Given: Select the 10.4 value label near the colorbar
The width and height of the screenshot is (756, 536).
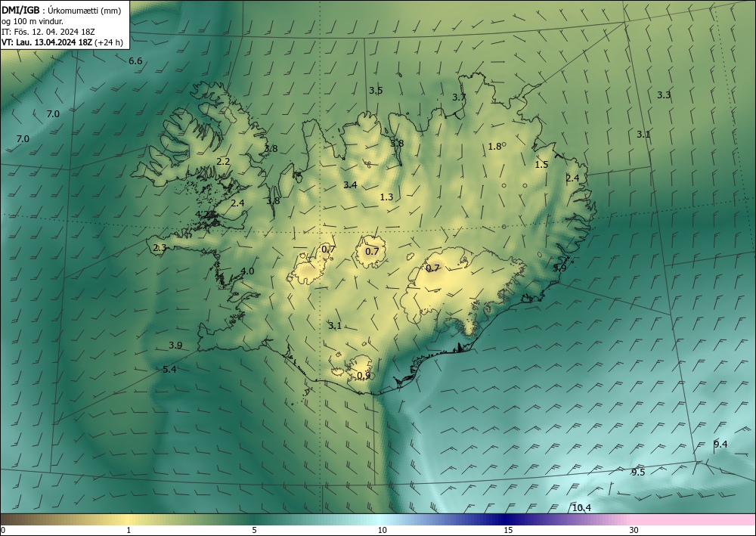Looking at the screenshot, I should (x=581, y=507).
